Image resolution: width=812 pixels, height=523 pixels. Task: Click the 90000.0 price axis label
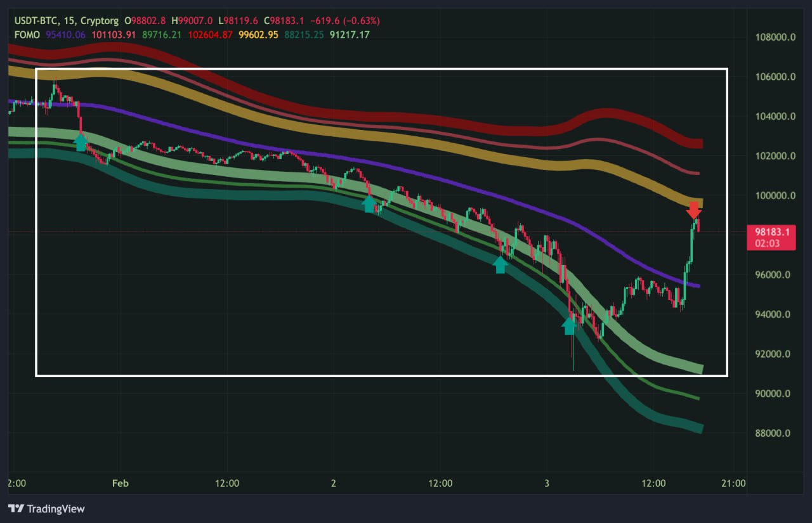(772, 394)
